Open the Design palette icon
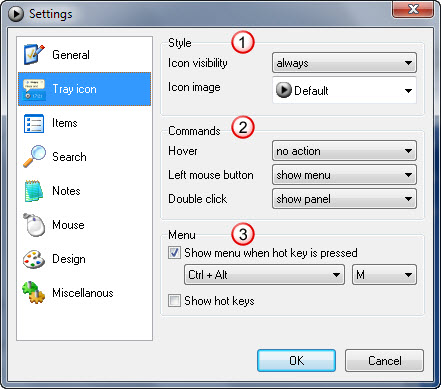 [x=34, y=259]
